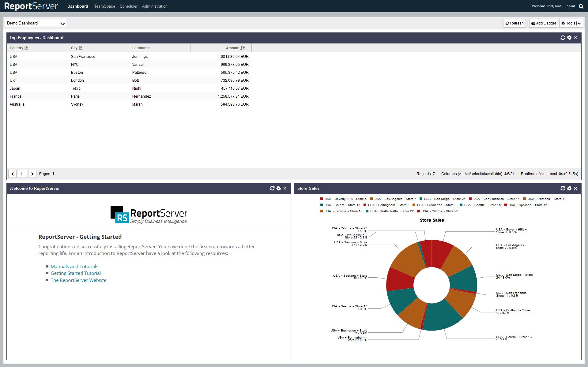The width and height of the screenshot is (588, 367).
Task: Click the search icon in the top-right navbar
Action: pyautogui.click(x=581, y=6)
